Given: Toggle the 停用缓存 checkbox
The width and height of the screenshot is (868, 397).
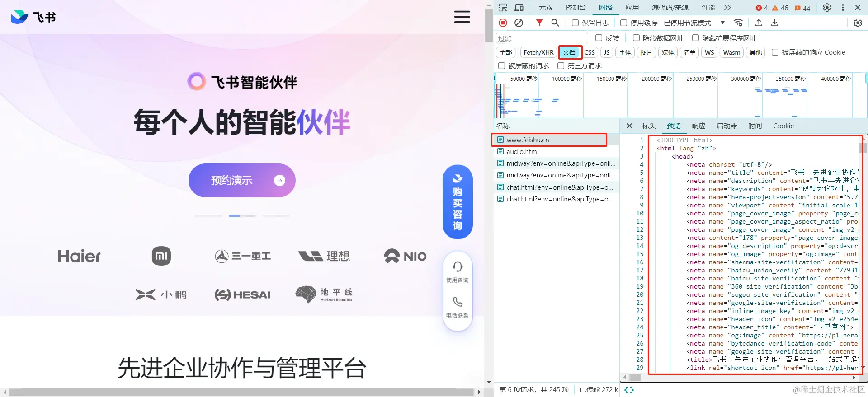Looking at the screenshot, I should pyautogui.click(x=624, y=23).
